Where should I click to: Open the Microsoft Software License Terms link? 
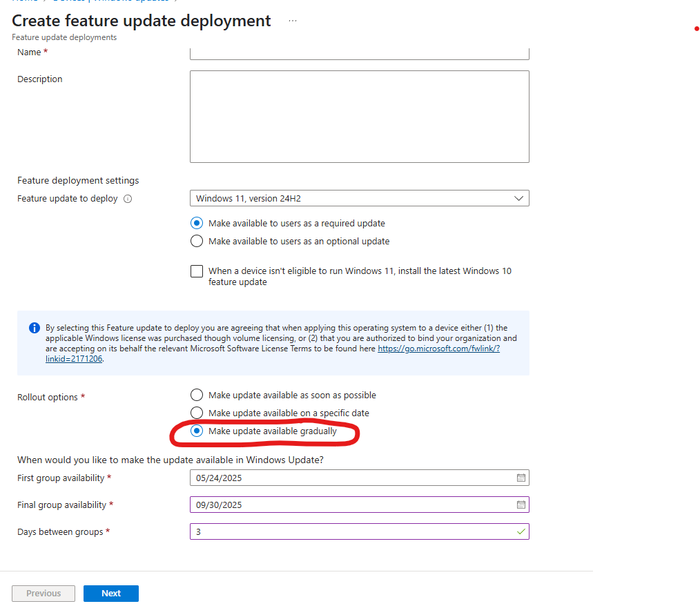pyautogui.click(x=438, y=349)
